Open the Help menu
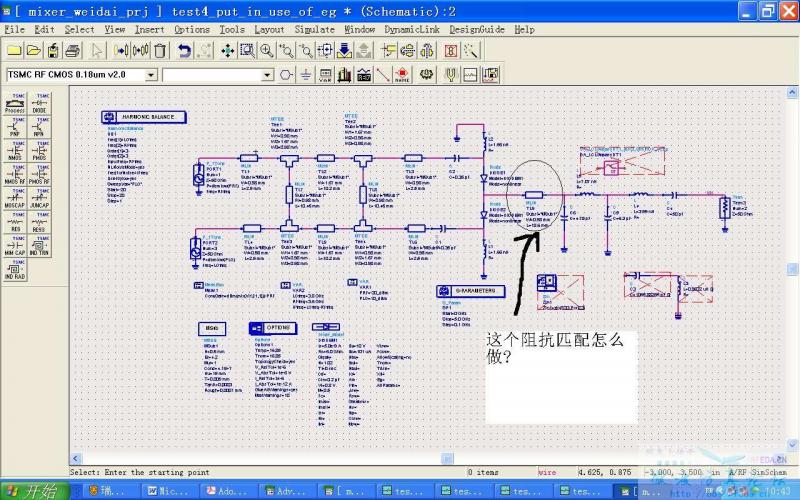The image size is (800, 500). (x=524, y=30)
